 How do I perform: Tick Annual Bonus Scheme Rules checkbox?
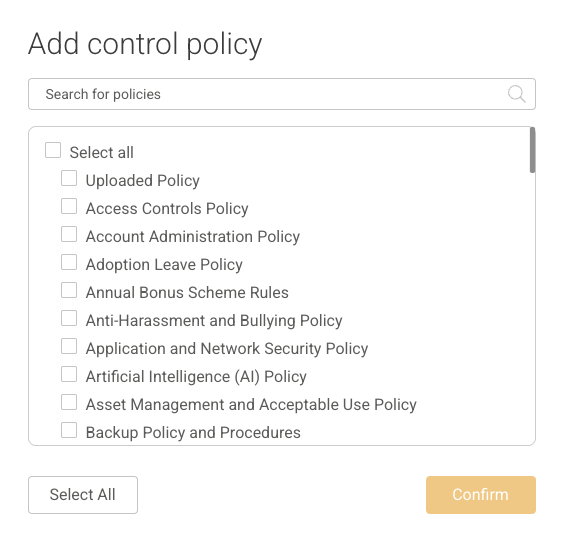69,290
